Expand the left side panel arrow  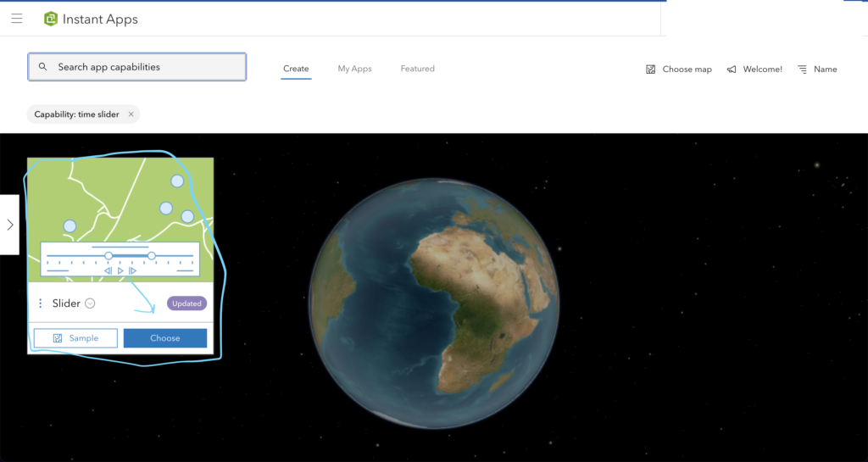click(x=9, y=225)
